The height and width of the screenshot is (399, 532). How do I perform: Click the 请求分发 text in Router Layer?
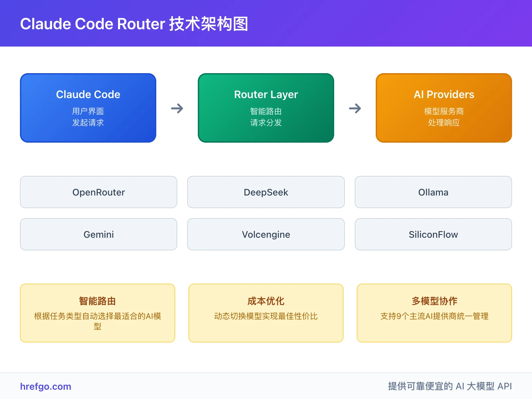coord(266,123)
